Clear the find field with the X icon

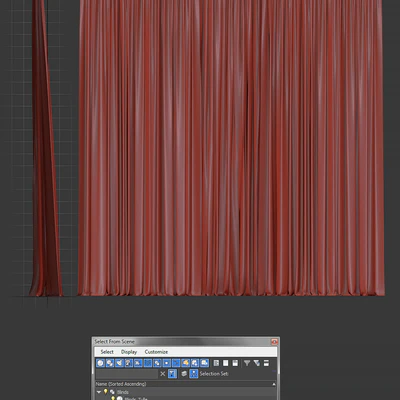[163, 374]
